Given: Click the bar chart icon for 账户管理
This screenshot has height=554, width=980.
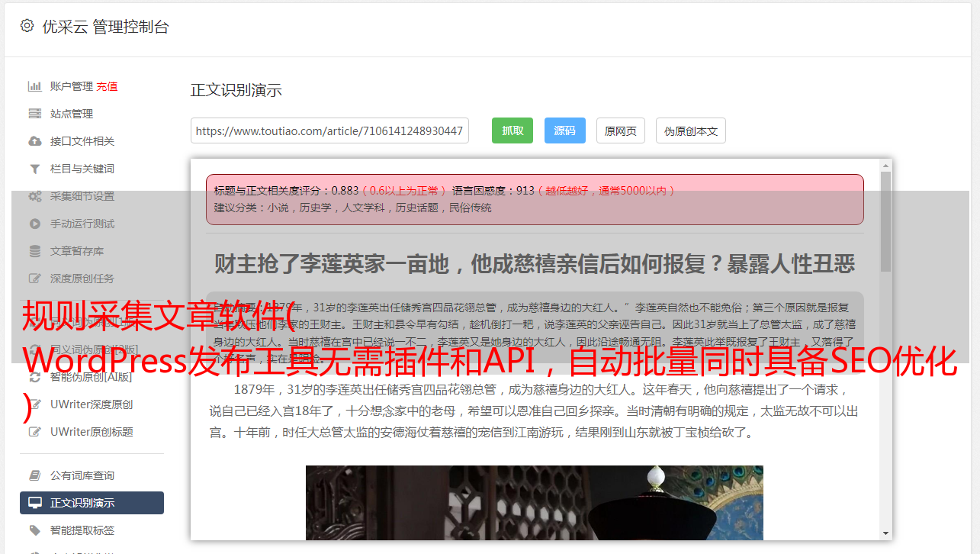Looking at the screenshot, I should pos(35,86).
